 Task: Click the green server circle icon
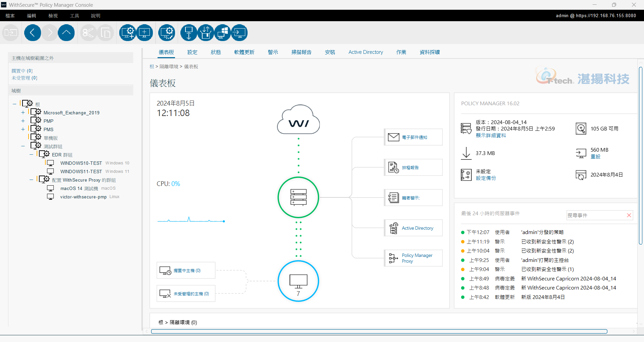[298, 197]
